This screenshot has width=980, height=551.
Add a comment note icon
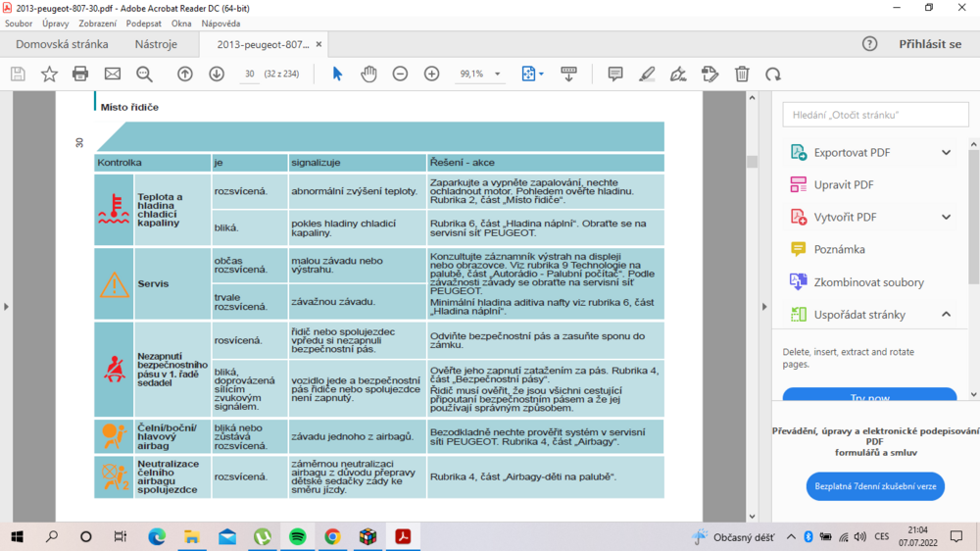coord(615,74)
